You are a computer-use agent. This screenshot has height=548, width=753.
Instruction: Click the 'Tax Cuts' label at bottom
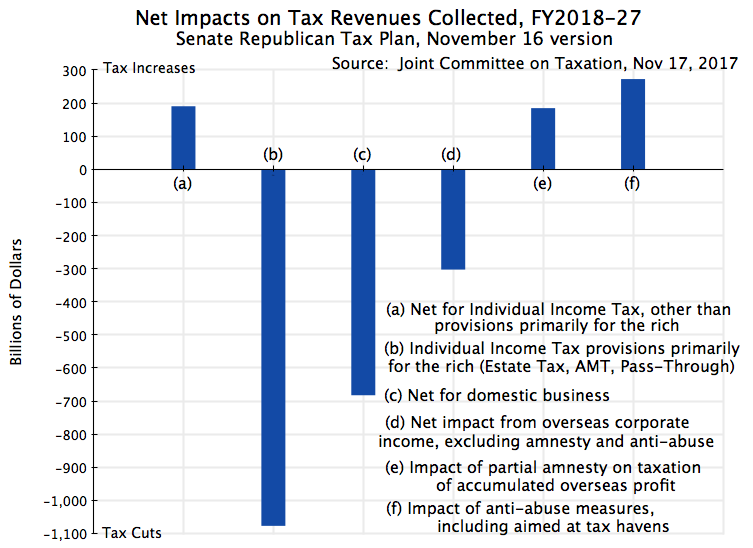[x=132, y=533]
